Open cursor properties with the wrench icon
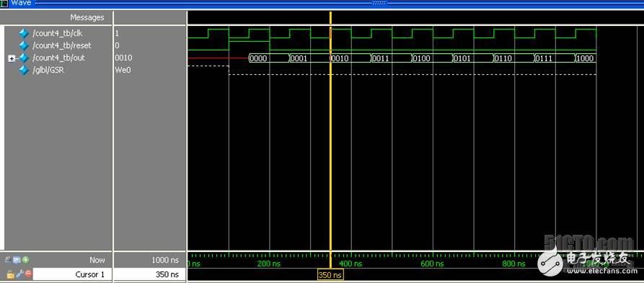This screenshot has width=644, height=283. point(19,274)
